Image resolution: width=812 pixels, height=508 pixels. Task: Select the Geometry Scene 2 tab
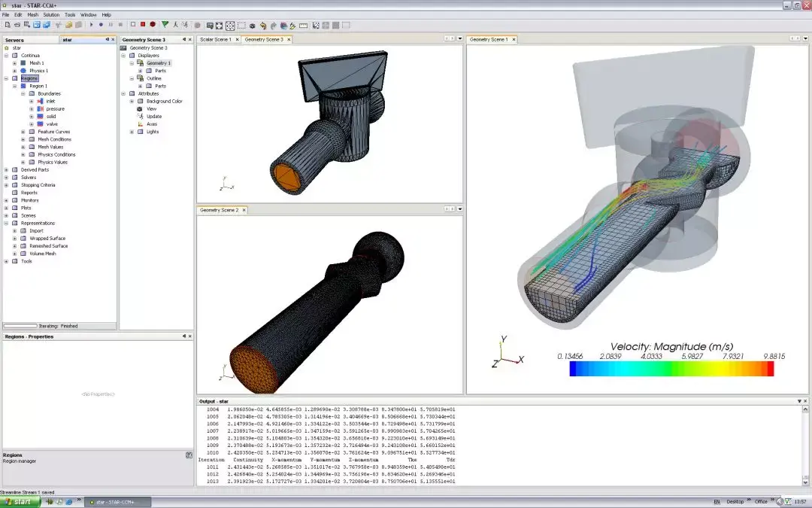pos(219,210)
